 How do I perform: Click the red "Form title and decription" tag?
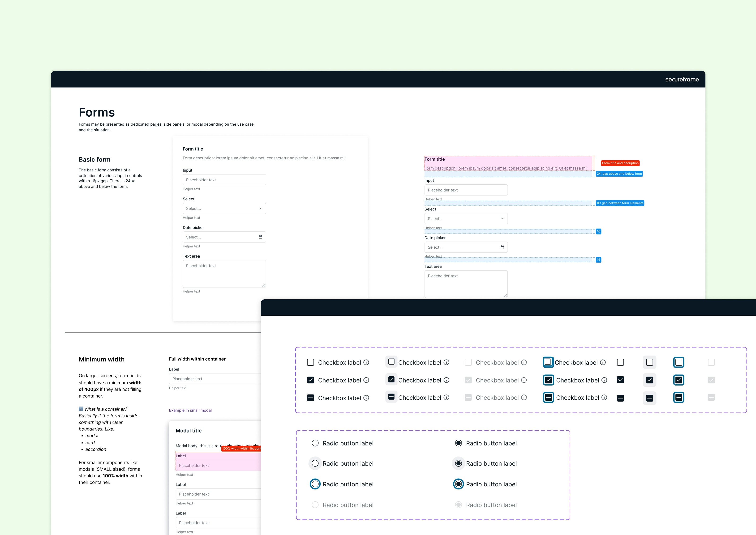coord(620,163)
